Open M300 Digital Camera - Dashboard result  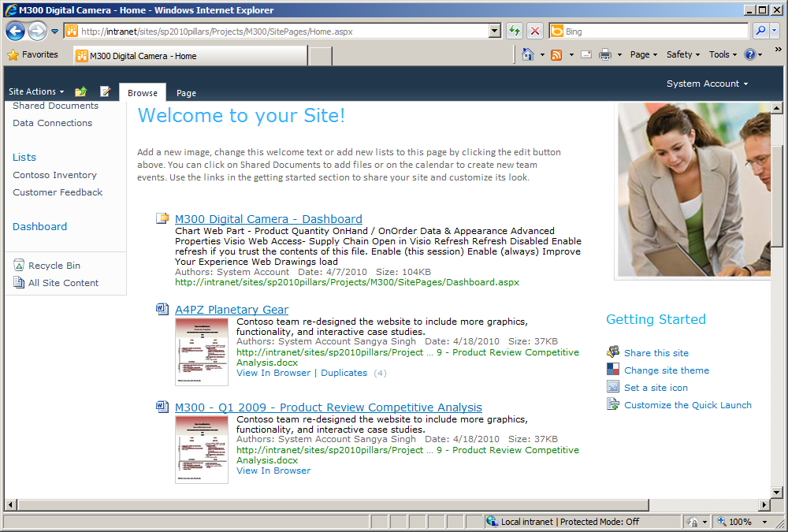click(x=269, y=219)
